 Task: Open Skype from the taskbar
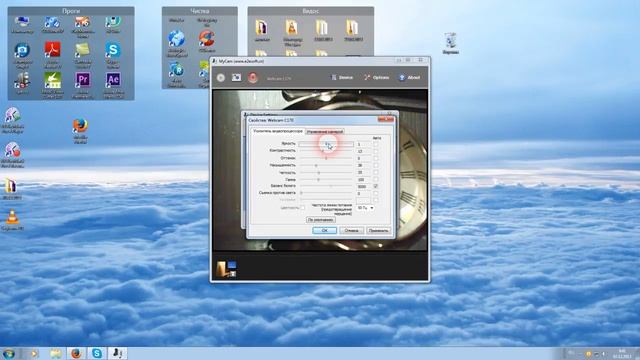click(x=97, y=353)
